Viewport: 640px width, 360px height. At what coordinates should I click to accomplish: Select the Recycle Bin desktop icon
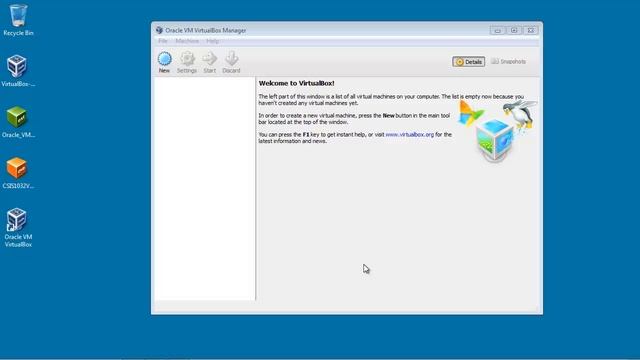18,20
